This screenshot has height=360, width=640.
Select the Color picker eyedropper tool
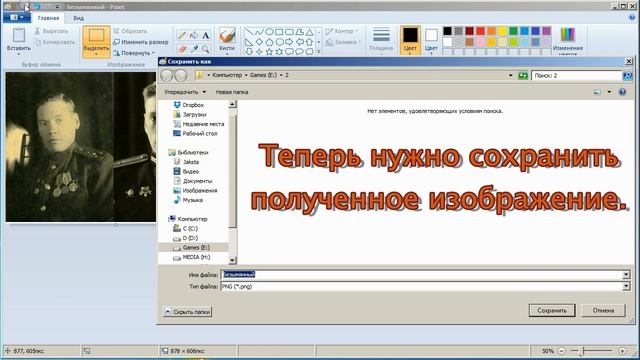(194, 49)
